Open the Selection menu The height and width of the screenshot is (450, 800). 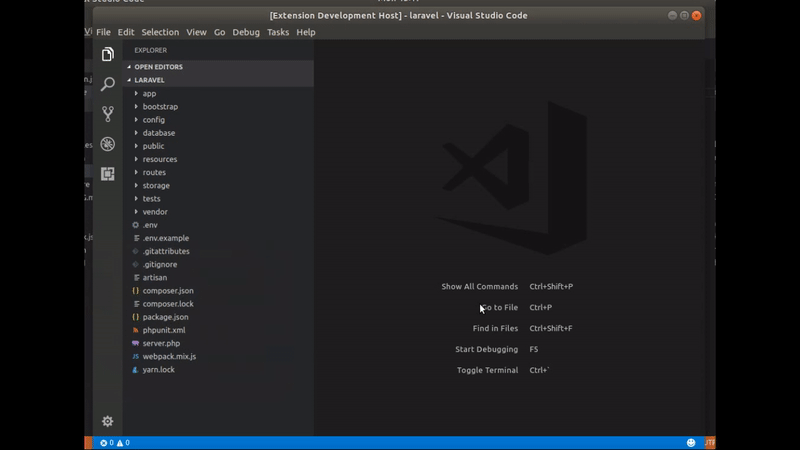click(160, 32)
